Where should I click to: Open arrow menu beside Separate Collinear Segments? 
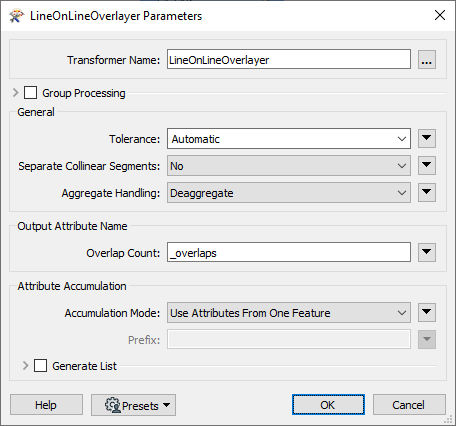click(x=427, y=165)
